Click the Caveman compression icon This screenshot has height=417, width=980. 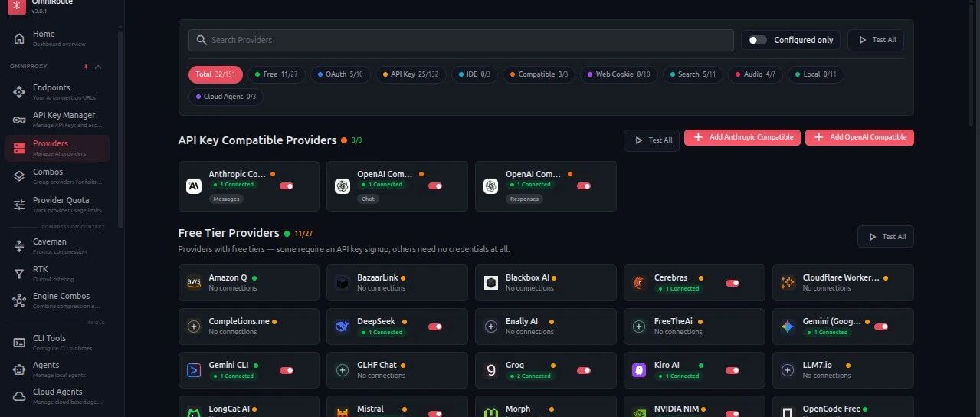(x=20, y=246)
